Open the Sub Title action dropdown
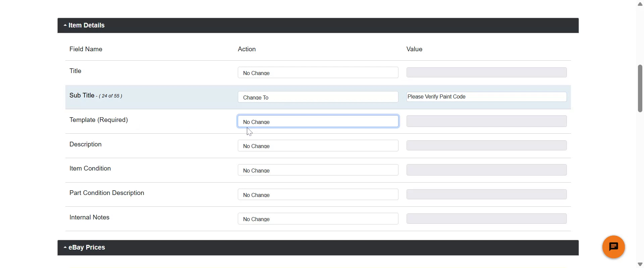Screen dimensions: 644x268 (x=318, y=97)
